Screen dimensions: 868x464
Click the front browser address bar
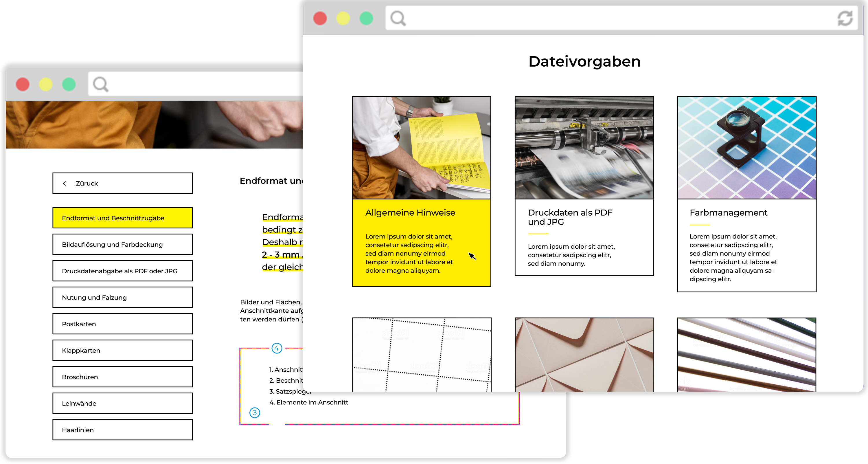(620, 18)
